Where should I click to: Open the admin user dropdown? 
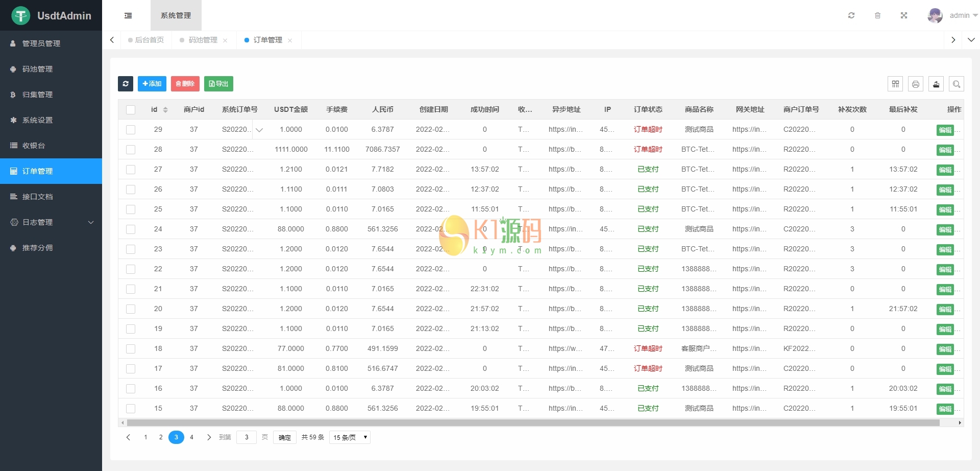[x=952, y=15]
